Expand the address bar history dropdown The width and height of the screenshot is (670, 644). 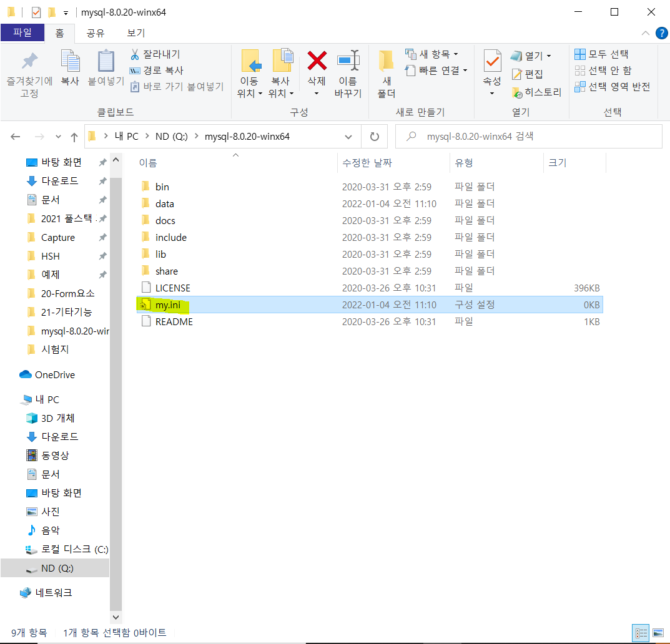(348, 137)
